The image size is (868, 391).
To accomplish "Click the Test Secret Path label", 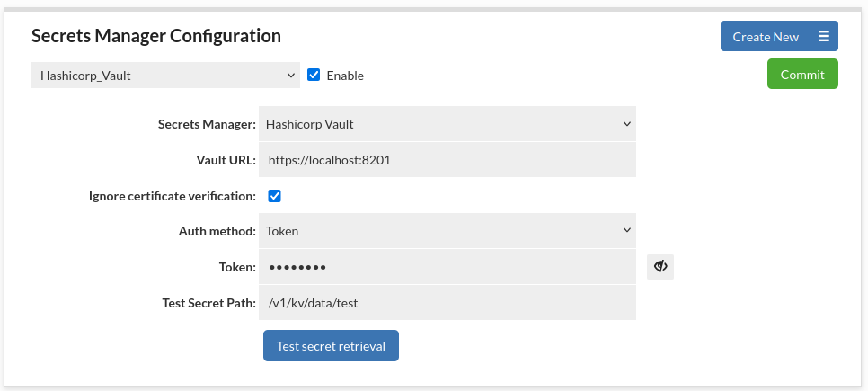I will tap(209, 303).
